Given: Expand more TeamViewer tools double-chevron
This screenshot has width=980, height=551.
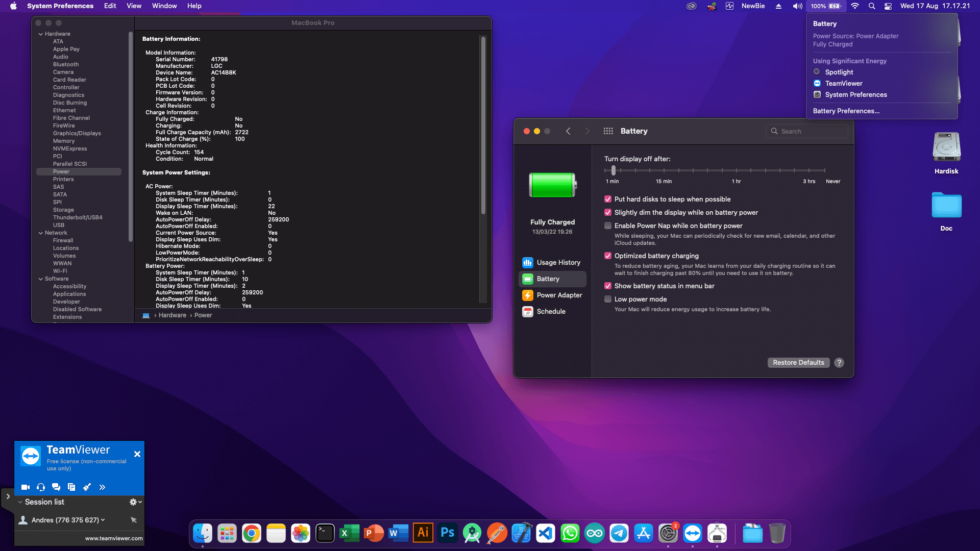Looking at the screenshot, I should tap(102, 487).
